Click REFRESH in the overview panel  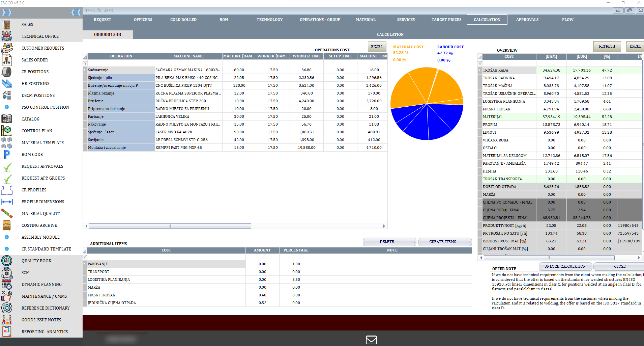pos(607,46)
